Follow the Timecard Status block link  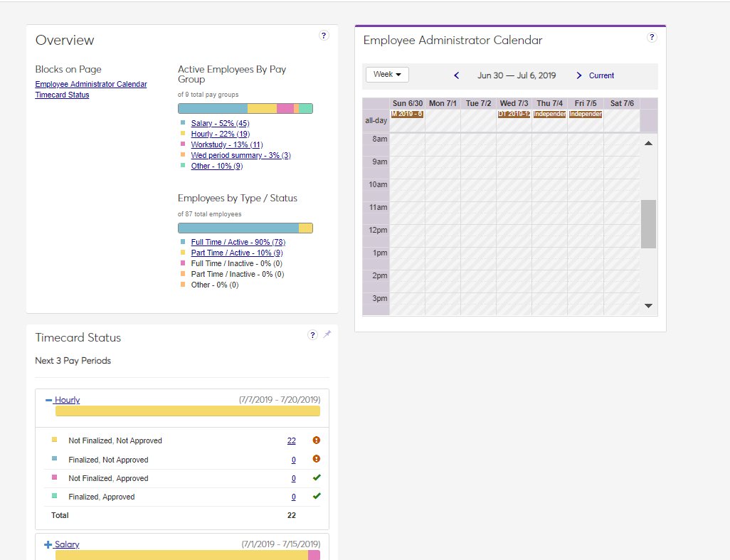coord(62,95)
